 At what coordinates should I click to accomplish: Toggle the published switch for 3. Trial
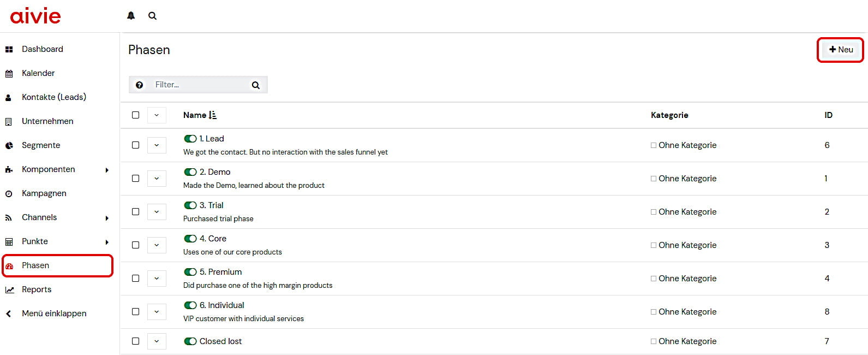(x=190, y=205)
